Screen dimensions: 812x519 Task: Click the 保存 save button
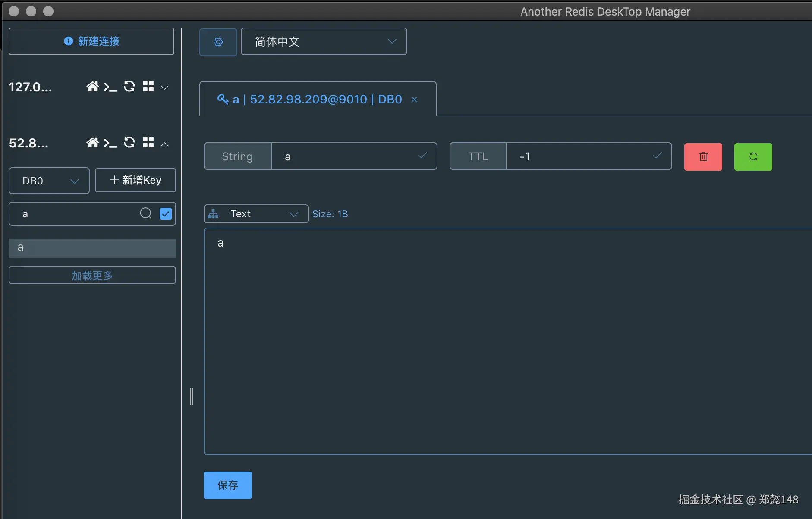[x=228, y=485]
